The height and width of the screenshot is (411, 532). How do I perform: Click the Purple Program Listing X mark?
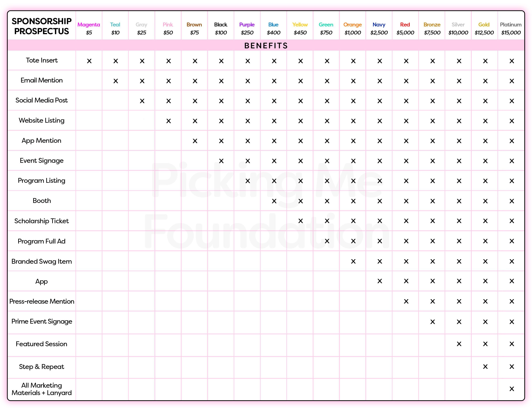[248, 181]
